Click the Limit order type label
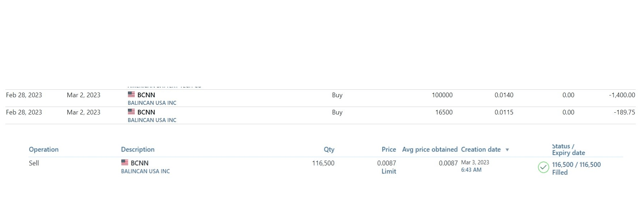644x211 pixels. [x=388, y=172]
